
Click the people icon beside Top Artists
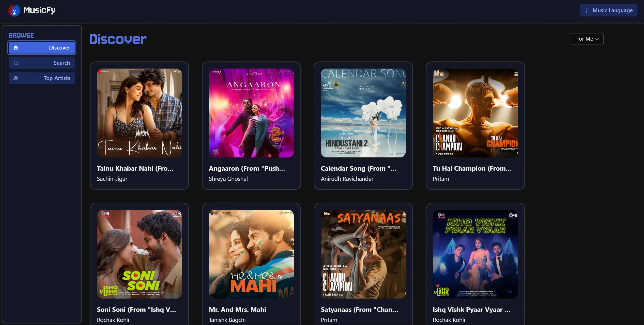(16, 78)
